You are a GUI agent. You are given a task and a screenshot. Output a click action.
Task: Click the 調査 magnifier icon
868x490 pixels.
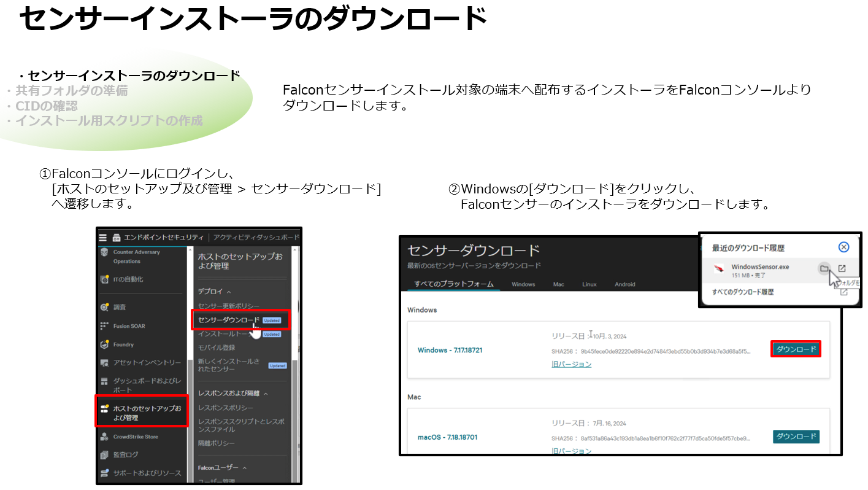click(104, 307)
